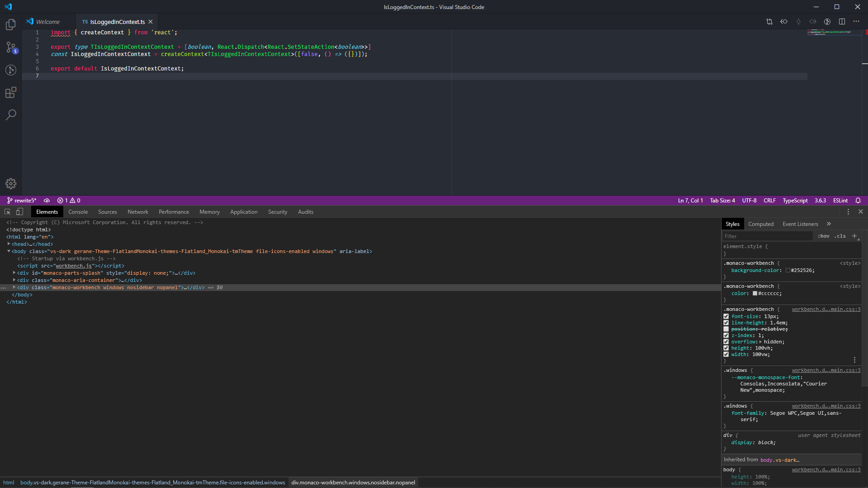Uncheck the line-height 1.4em property
The height and width of the screenshot is (488, 868).
[x=726, y=323]
